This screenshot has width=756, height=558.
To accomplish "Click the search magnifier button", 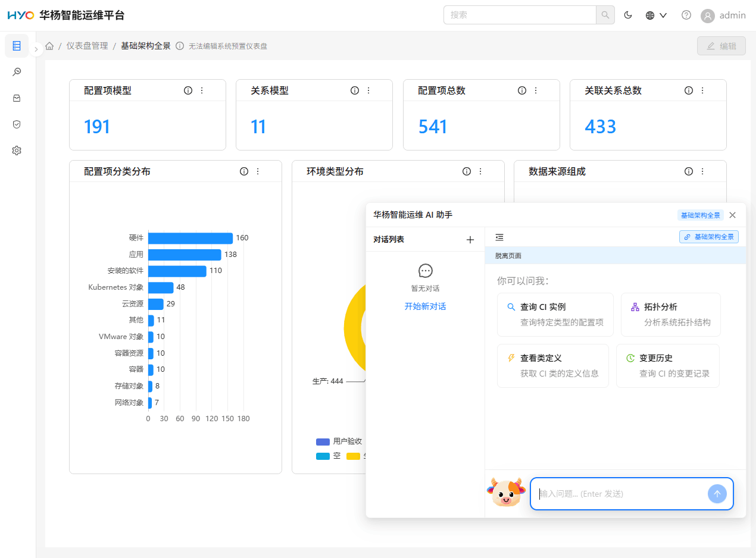I will pyautogui.click(x=605, y=15).
